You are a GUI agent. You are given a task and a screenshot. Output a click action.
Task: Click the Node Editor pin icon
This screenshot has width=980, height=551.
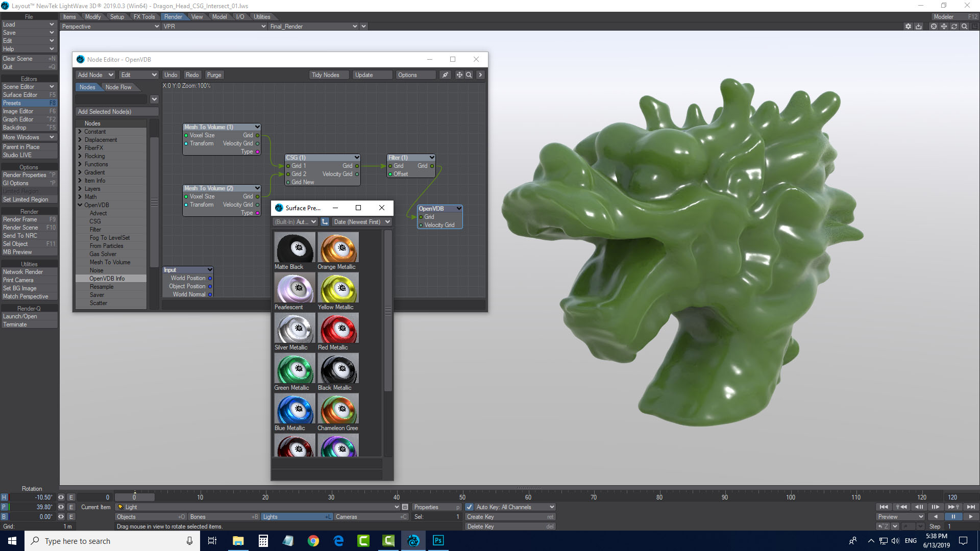click(445, 75)
